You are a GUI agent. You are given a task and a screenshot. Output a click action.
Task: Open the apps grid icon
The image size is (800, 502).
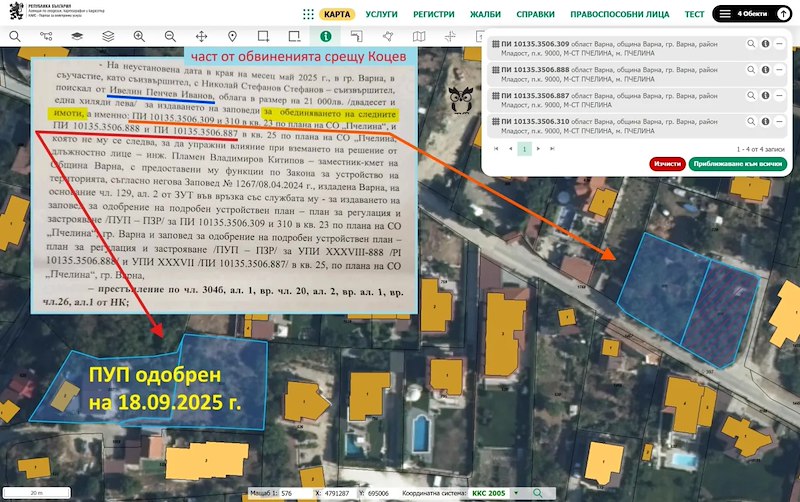pyautogui.click(x=306, y=15)
